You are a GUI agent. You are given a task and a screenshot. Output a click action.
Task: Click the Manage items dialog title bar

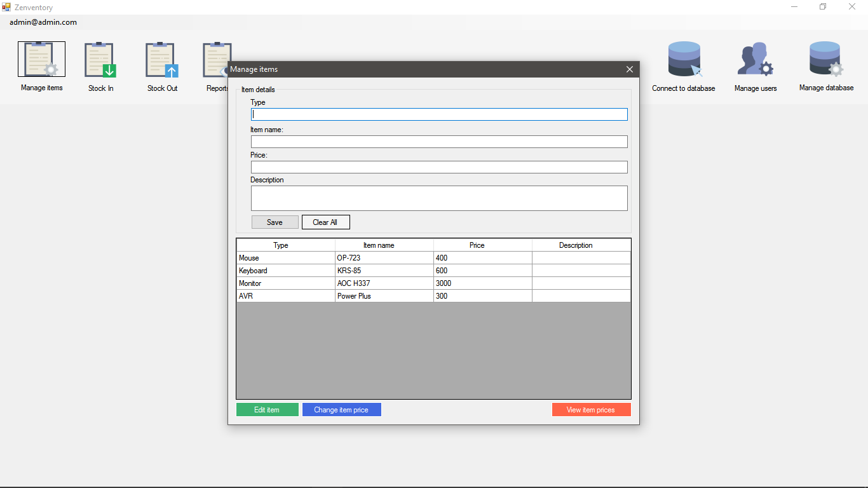click(433, 69)
